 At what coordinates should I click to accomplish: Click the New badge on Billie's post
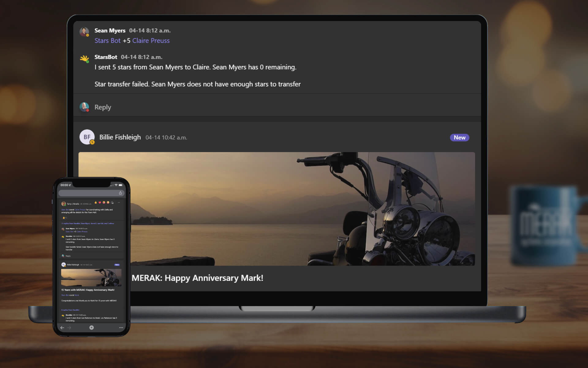pos(459,137)
